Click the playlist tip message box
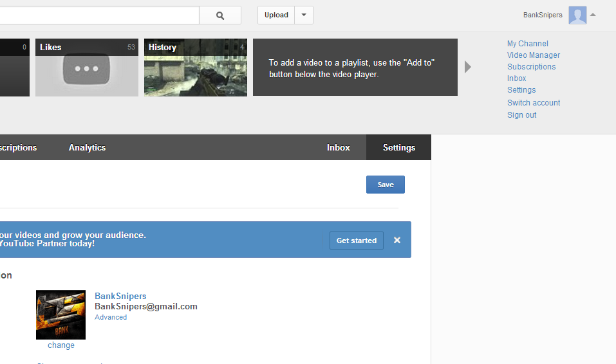The width and height of the screenshot is (616, 364). pyautogui.click(x=355, y=67)
